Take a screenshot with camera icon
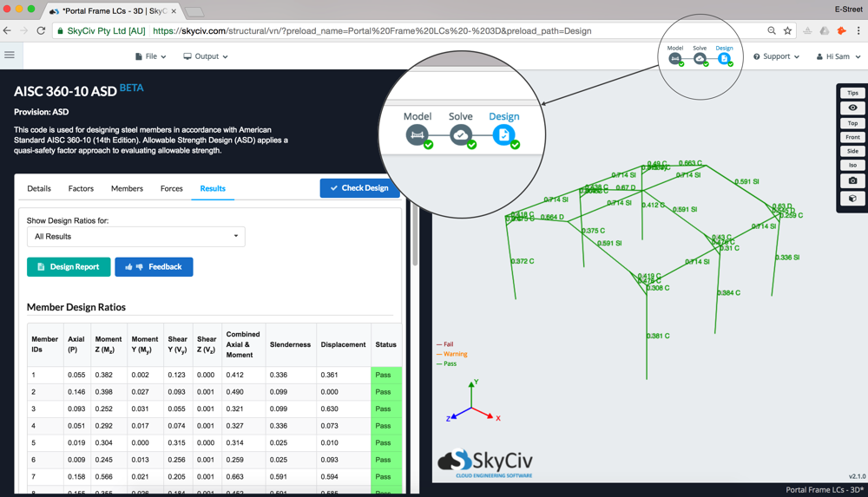Screen dimensions: 868x497 (852, 180)
